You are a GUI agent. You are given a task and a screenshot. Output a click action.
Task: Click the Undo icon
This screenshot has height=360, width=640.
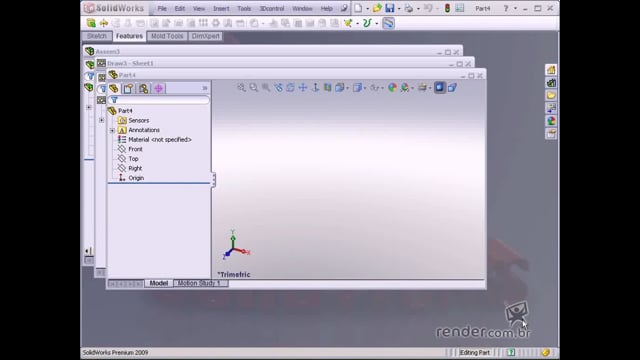[428, 8]
